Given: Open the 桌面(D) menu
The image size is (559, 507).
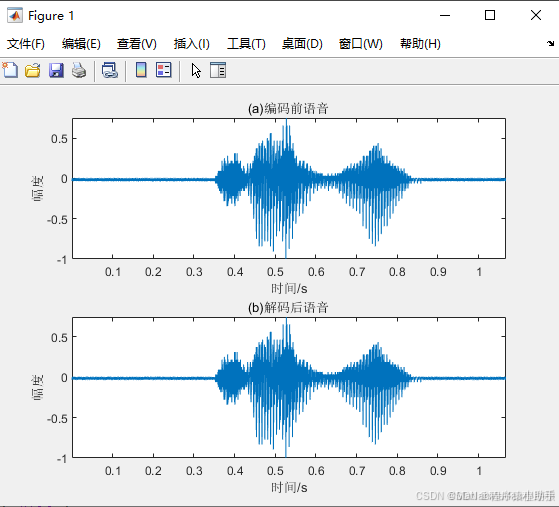Looking at the screenshot, I should pos(302,44).
